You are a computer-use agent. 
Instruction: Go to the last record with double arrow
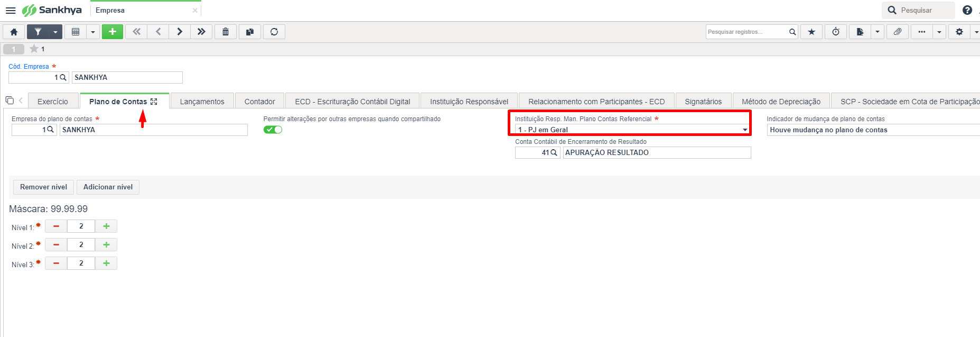point(201,32)
